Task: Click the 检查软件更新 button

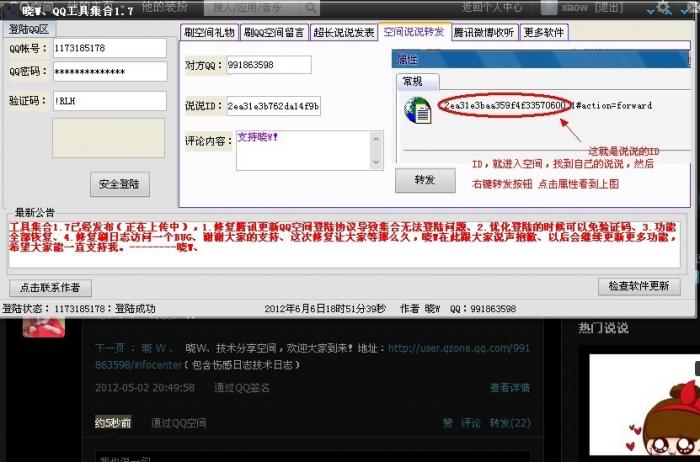Action: 639,286
